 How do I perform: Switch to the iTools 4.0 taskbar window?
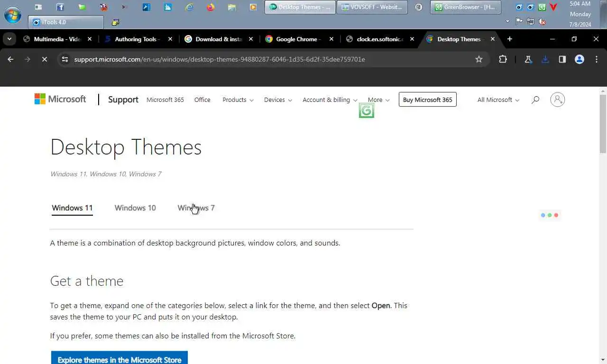point(66,22)
